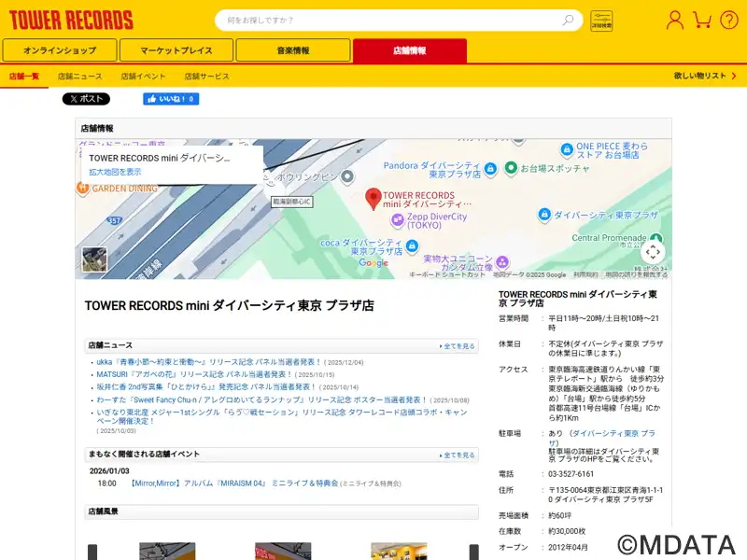Click the Central Promenade park marker
This screenshot has width=747, height=560.
[x=656, y=238]
